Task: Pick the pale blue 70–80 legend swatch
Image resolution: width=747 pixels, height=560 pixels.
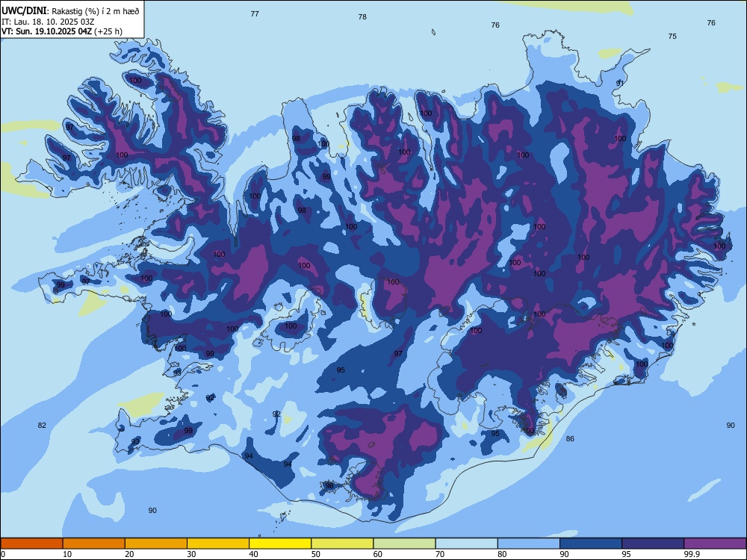Action: [466, 544]
